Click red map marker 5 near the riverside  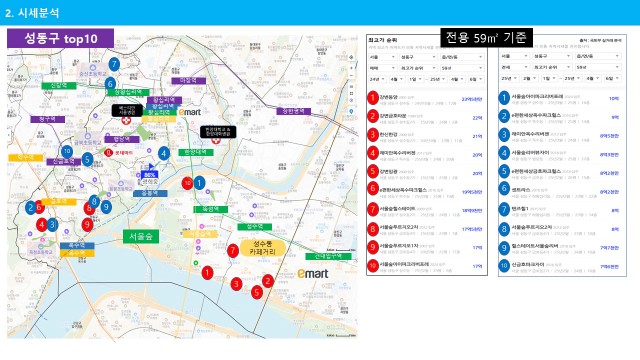coord(257,292)
